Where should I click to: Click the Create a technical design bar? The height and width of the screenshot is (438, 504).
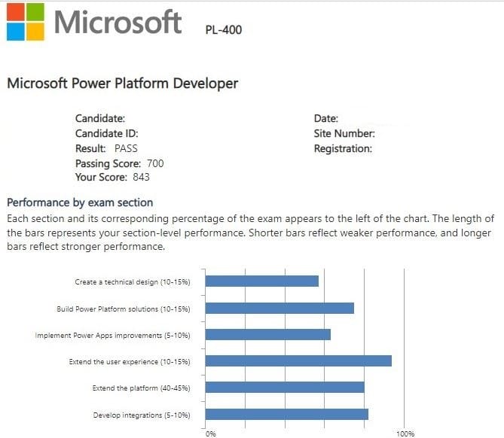coord(261,281)
